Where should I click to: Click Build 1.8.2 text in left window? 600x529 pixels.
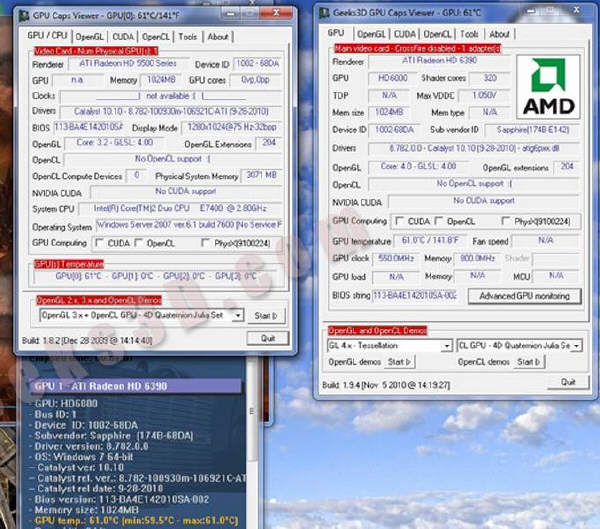point(87,341)
